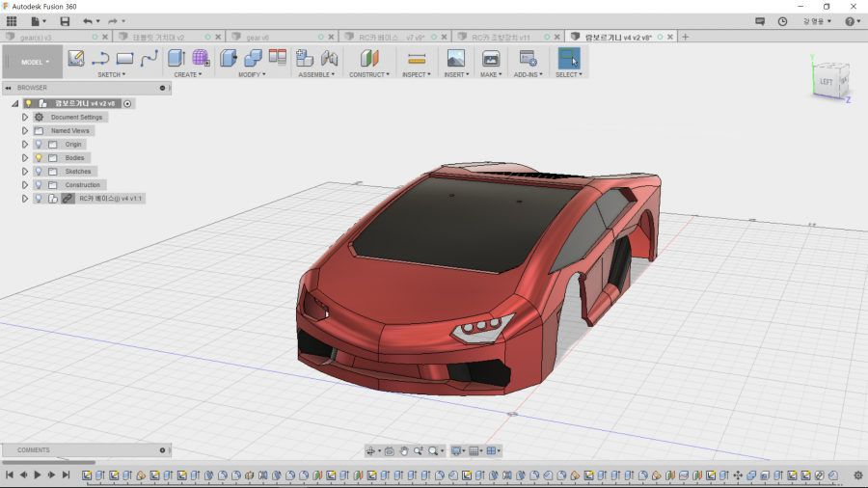Viewport: 868px width, 488px height.
Task: Click the Create Sketch icon
Action: 76,58
